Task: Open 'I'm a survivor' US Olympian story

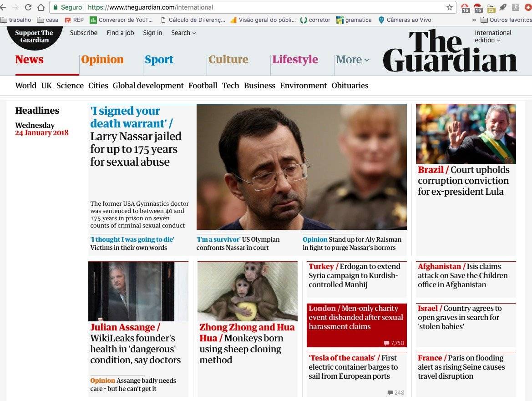Action: [238, 243]
